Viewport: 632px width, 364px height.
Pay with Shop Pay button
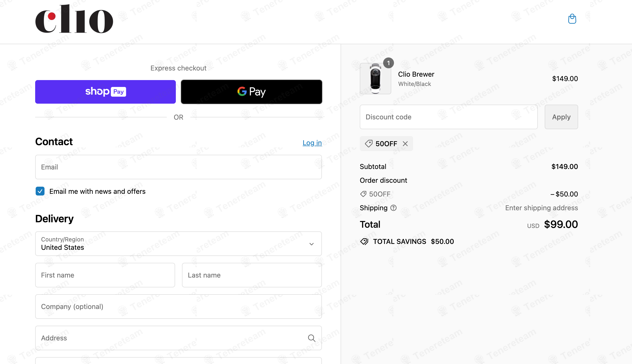(x=105, y=92)
